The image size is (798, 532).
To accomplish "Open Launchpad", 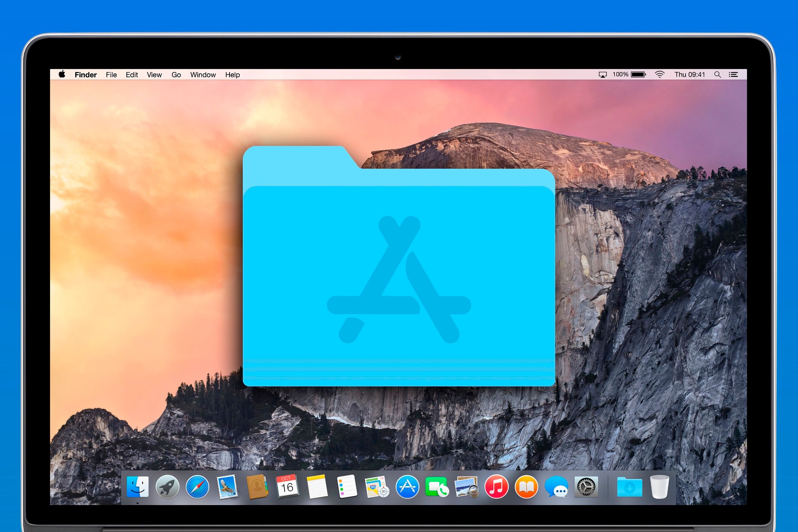I will tap(167, 486).
